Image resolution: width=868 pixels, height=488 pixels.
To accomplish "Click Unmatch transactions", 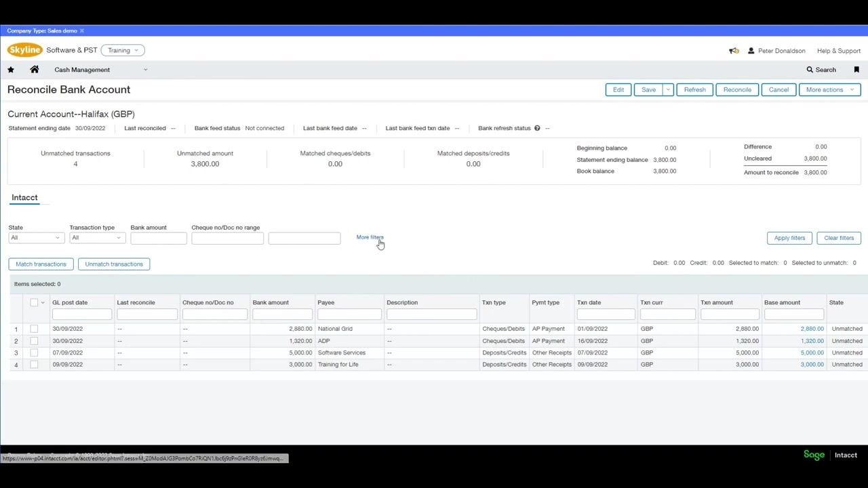I will pos(114,264).
